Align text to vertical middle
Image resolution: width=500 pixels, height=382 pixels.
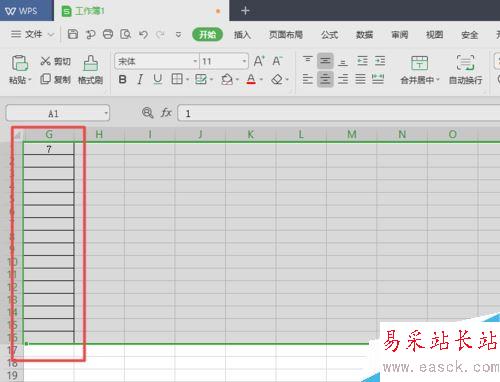pyautogui.click(x=325, y=61)
